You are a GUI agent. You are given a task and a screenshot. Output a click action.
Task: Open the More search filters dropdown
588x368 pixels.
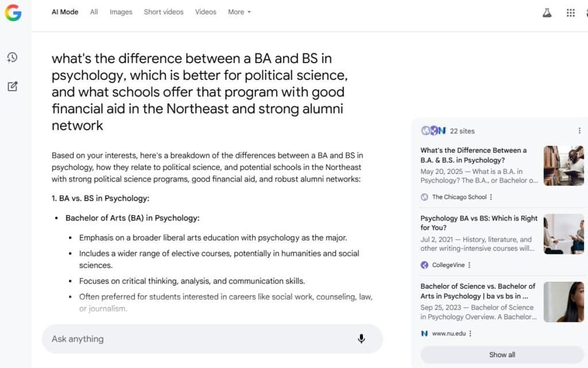[239, 12]
